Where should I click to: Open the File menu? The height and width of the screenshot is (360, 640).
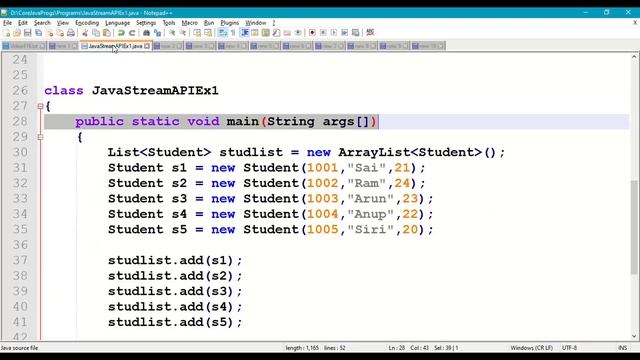(7, 23)
